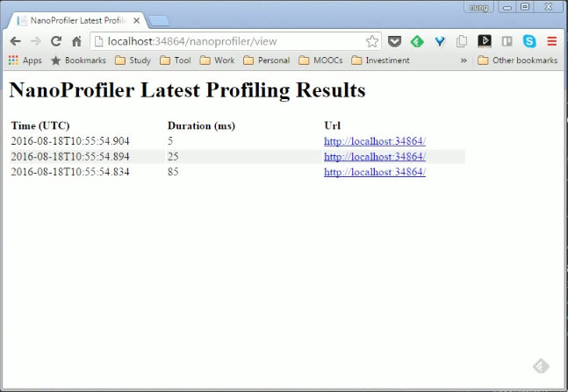This screenshot has width=568, height=392.
Task: Open the Investiment bookmarks folder
Action: coord(380,61)
